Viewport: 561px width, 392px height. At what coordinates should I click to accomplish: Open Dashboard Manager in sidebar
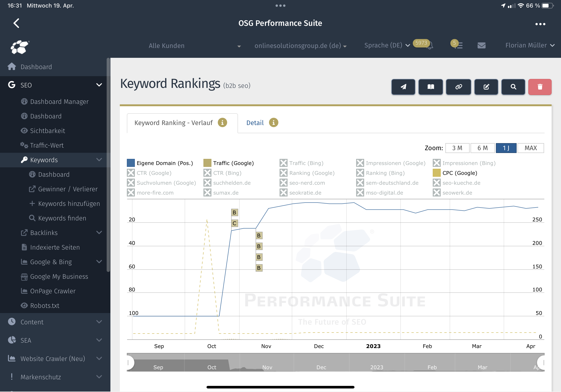click(x=53, y=102)
